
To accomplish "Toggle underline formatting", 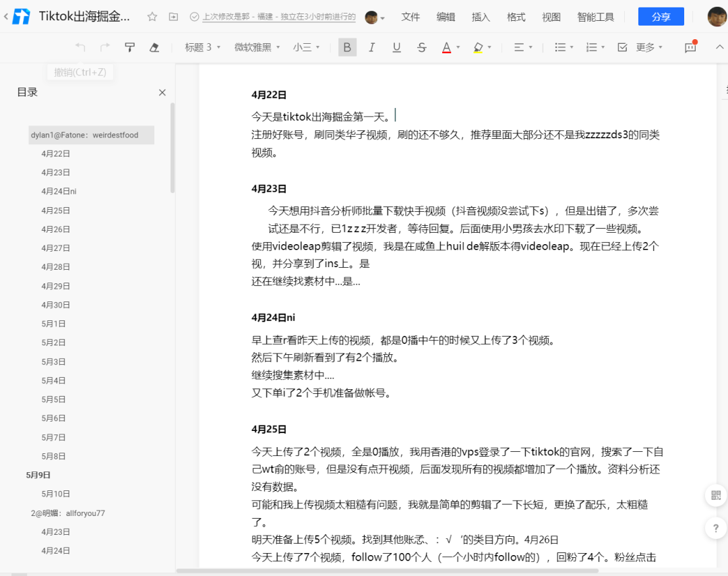I will [x=396, y=47].
